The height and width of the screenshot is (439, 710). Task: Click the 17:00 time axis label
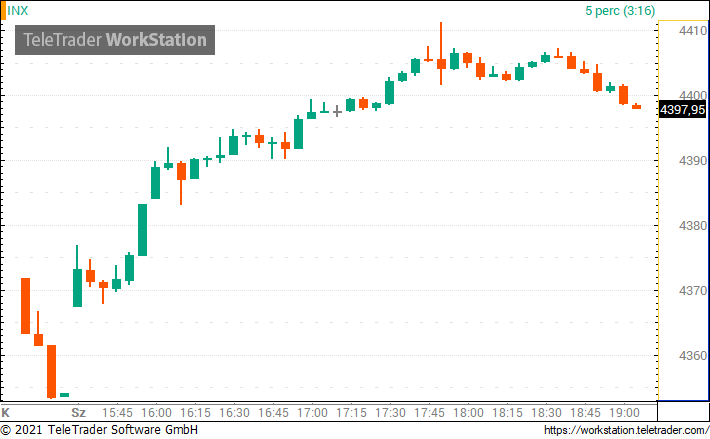[x=312, y=413]
